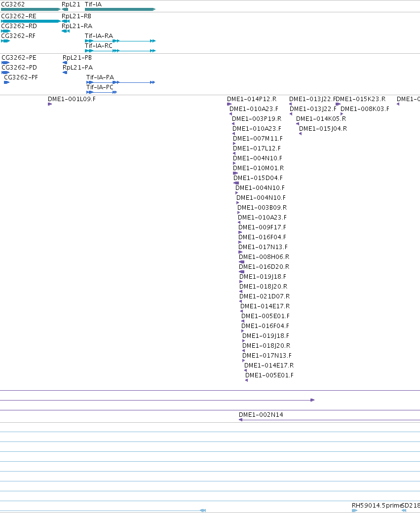420x513 pixels.
Task: Click the CG3262 gene arrow glyph
Action: point(31,9)
